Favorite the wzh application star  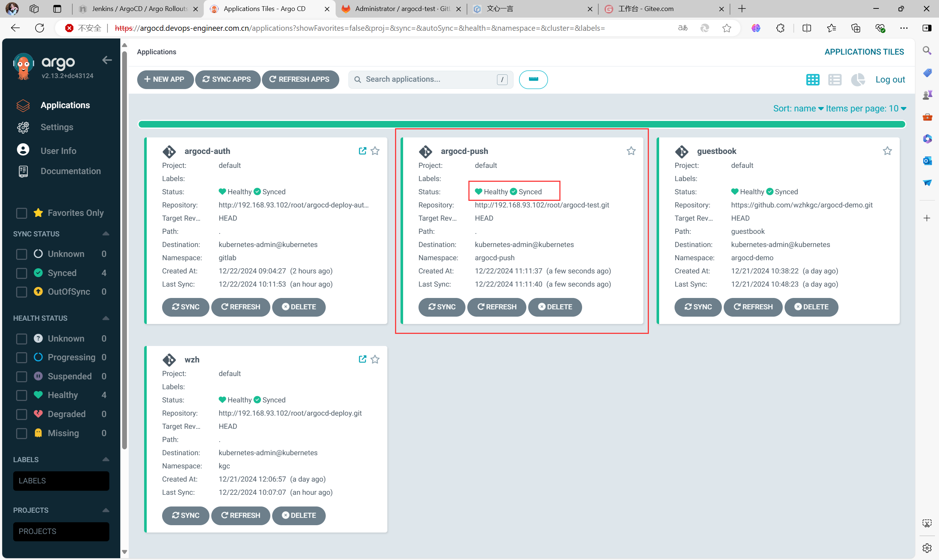[375, 359]
